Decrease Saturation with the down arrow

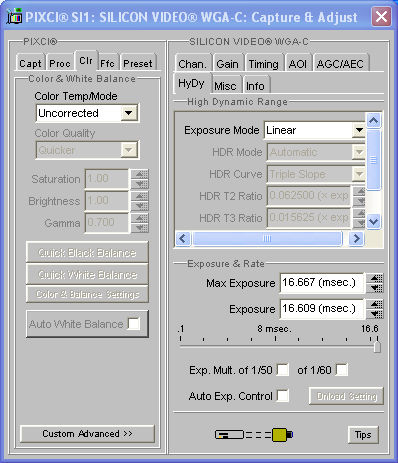[x=140, y=184]
